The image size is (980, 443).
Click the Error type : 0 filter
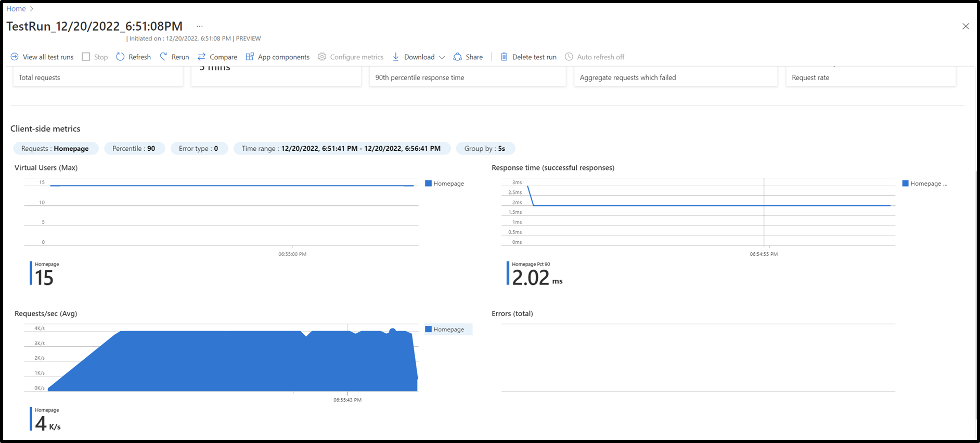[x=198, y=148]
